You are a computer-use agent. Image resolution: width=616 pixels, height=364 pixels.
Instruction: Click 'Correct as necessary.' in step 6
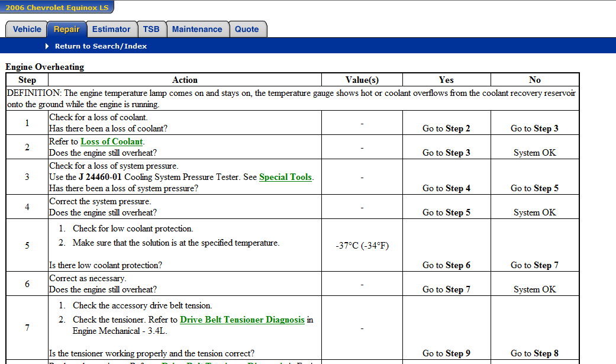tap(88, 279)
